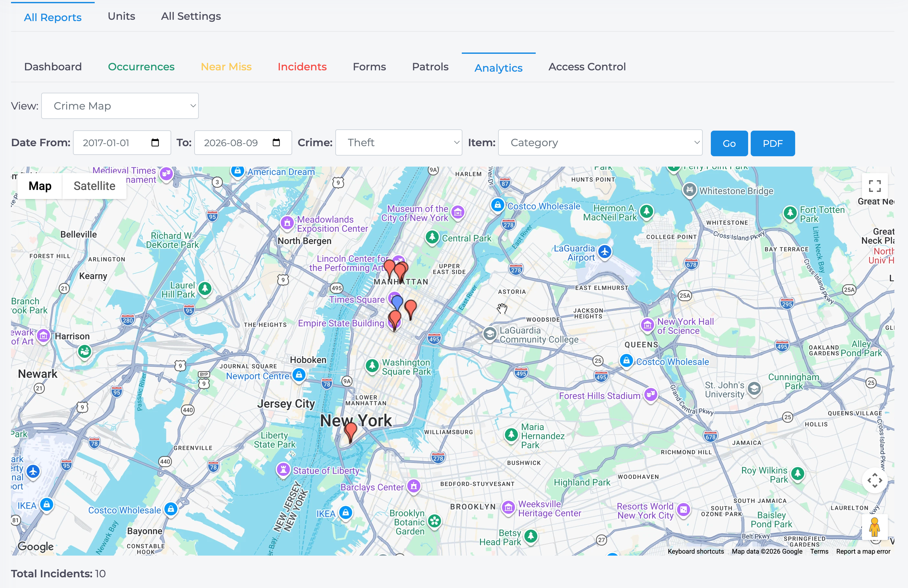The height and width of the screenshot is (588, 908).
Task: Click the Barclays Center icon
Action: 413,486
